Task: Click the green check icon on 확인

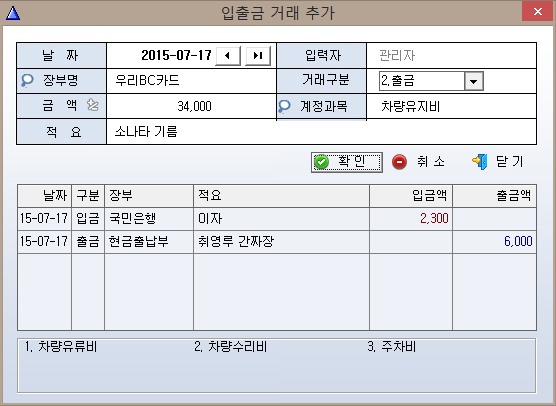Action: (322, 162)
